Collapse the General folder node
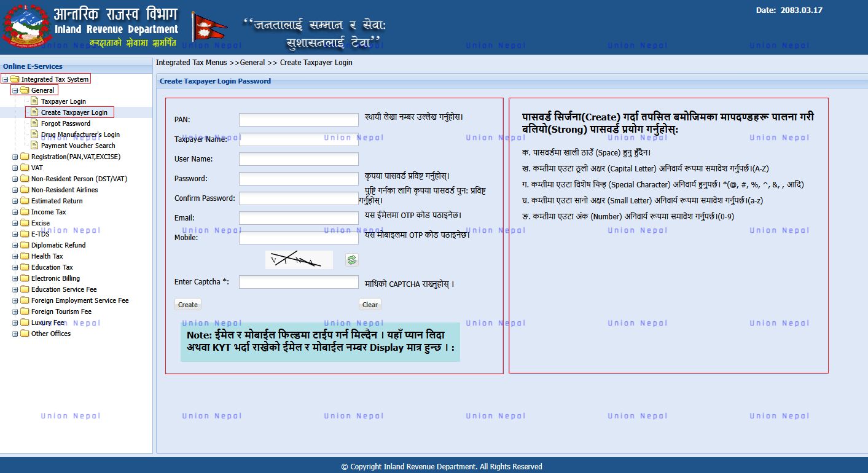 15,90
